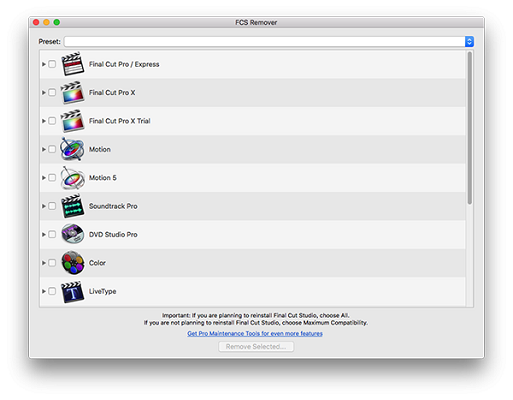Expand the Motion 5 disclosure triangle
Screen dimensions: 513x400
pos(44,178)
